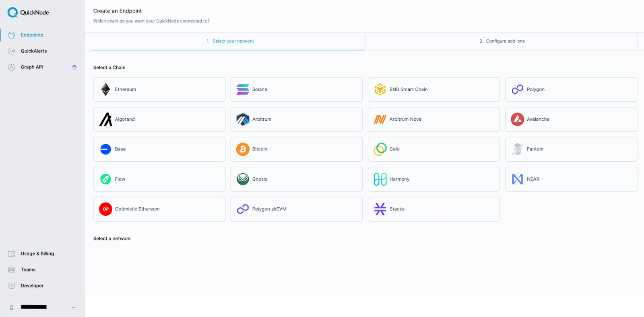Open Endpoints via its sidebar icon
The width and height of the screenshot is (644, 317).
tap(12, 35)
